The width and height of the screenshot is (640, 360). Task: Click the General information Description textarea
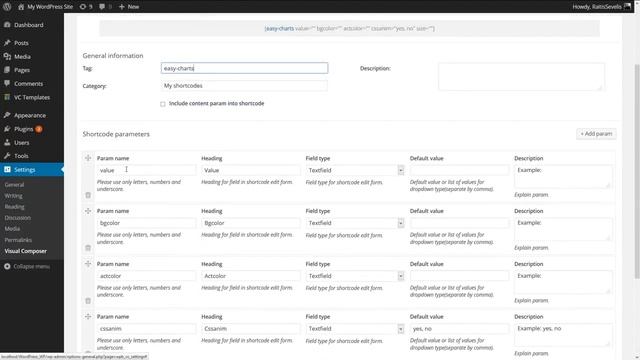coord(521,76)
